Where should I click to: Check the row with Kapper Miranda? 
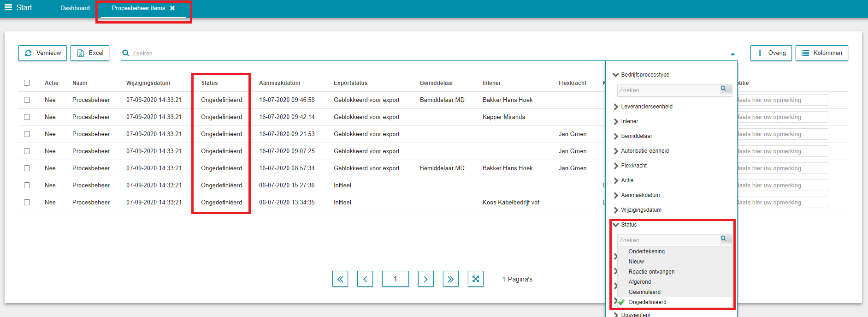tap(27, 117)
